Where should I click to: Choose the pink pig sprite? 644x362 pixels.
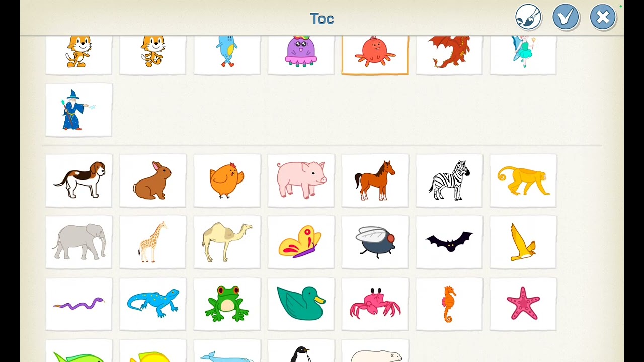click(x=301, y=180)
